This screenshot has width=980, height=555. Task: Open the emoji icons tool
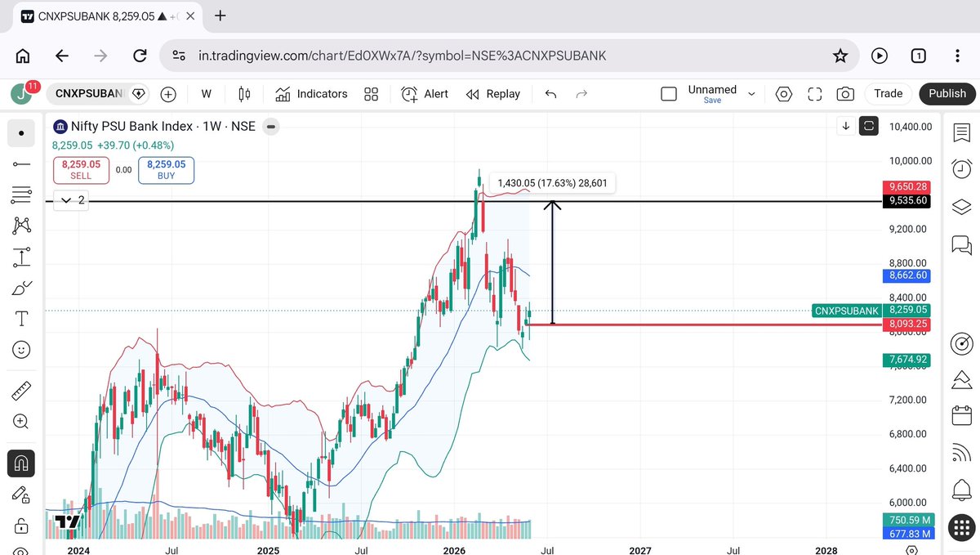click(21, 350)
